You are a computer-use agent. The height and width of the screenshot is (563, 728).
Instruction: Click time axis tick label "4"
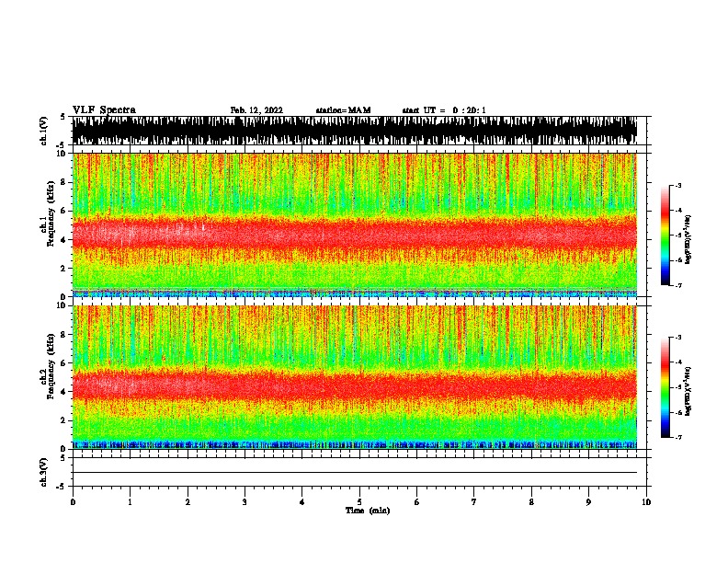[x=302, y=502]
